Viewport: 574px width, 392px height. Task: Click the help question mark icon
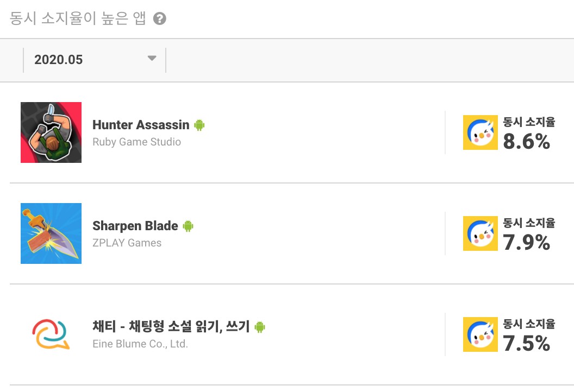click(x=160, y=18)
